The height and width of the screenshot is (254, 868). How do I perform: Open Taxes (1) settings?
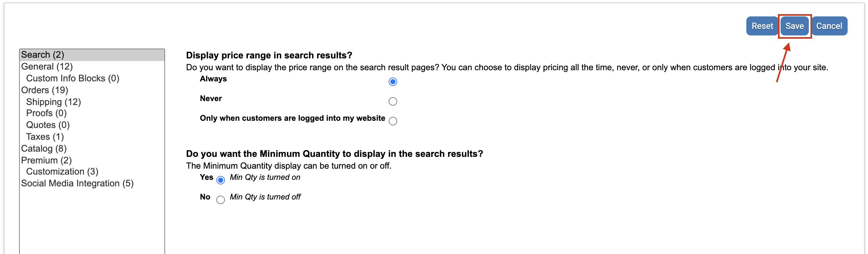tap(45, 137)
